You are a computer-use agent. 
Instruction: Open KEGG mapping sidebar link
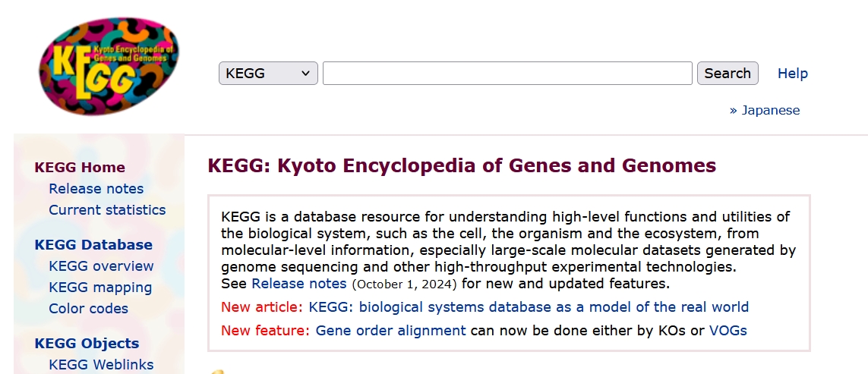click(x=100, y=288)
